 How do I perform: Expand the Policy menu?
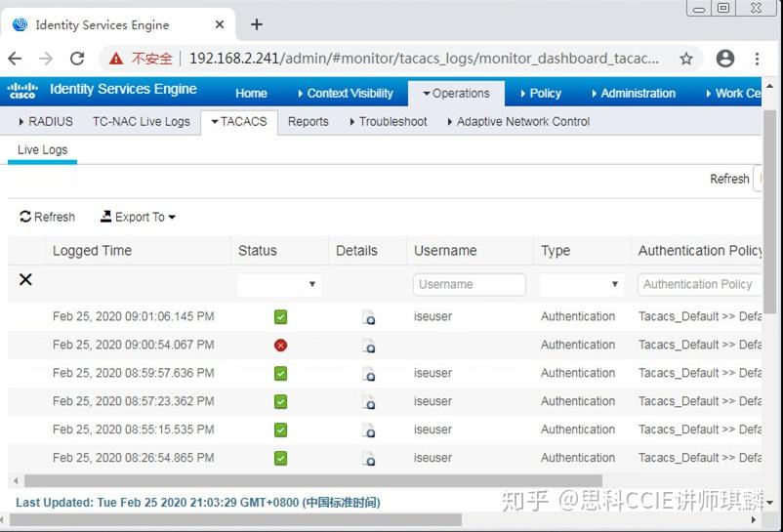[541, 94]
